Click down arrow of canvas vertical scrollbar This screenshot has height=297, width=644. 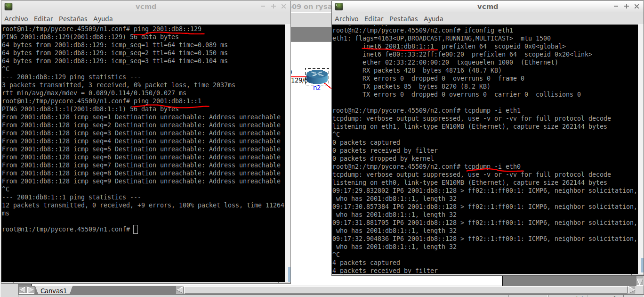coord(640,281)
